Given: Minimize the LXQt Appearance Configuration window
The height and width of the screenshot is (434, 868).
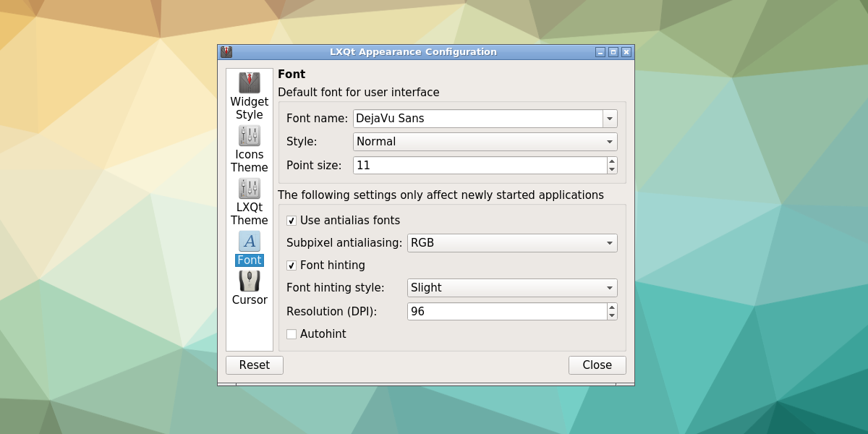Looking at the screenshot, I should [x=600, y=52].
